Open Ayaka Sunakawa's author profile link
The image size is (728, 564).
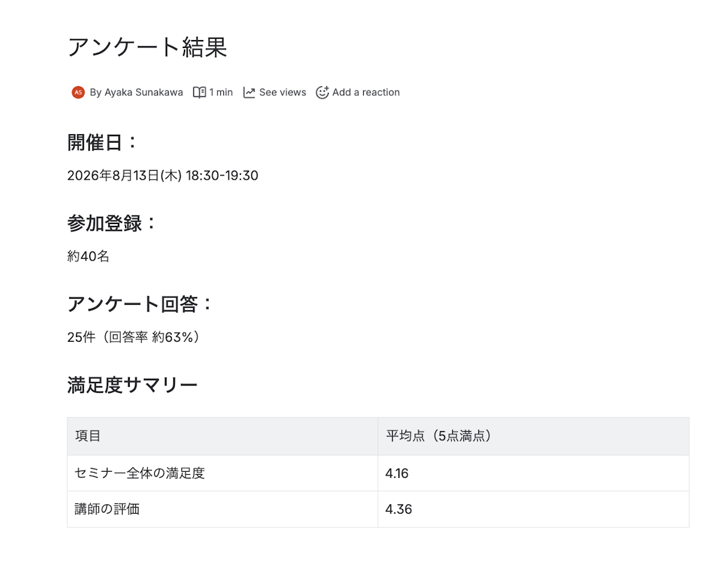[x=143, y=92]
